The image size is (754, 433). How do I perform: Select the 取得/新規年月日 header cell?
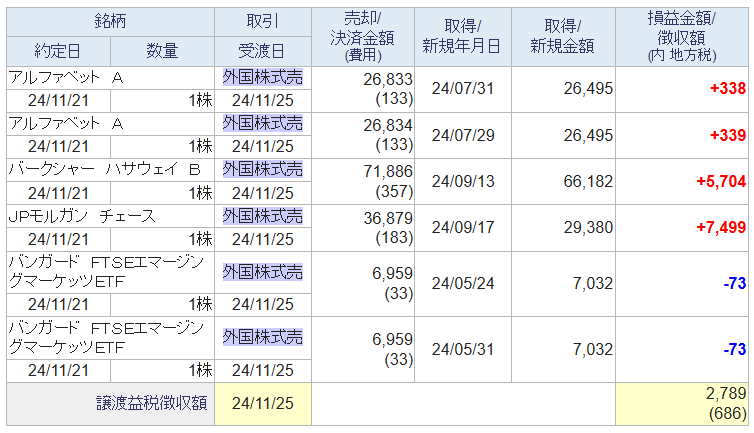pos(462,37)
